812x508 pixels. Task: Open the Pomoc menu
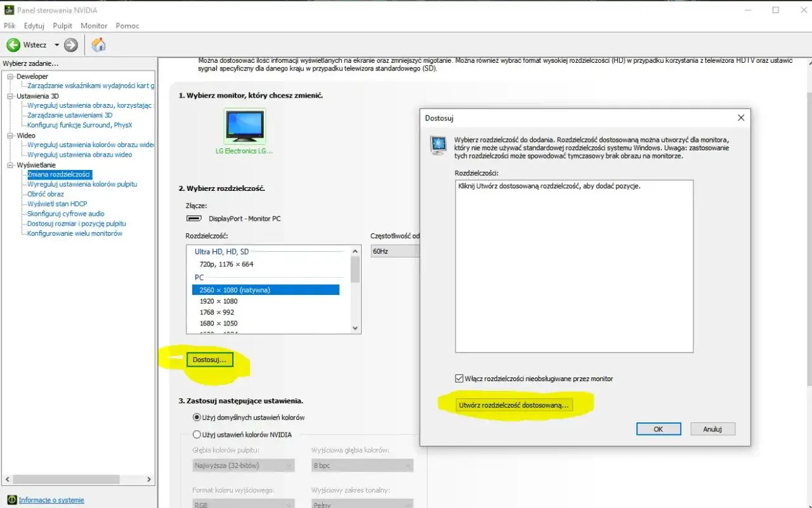coord(128,26)
